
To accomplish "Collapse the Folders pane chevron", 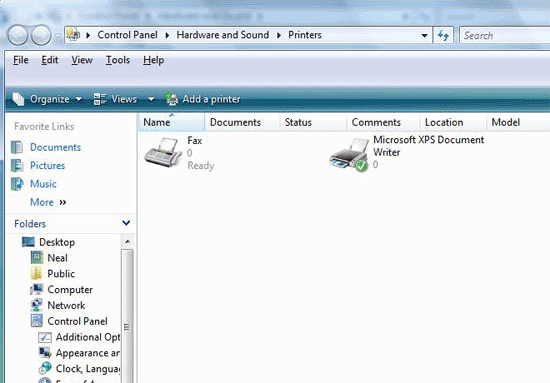I will 126,223.
